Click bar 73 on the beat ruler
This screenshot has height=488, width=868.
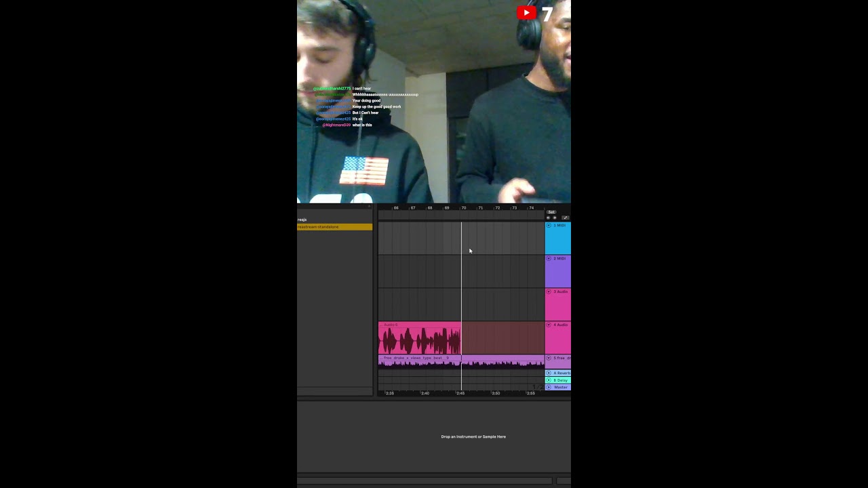[514, 207]
